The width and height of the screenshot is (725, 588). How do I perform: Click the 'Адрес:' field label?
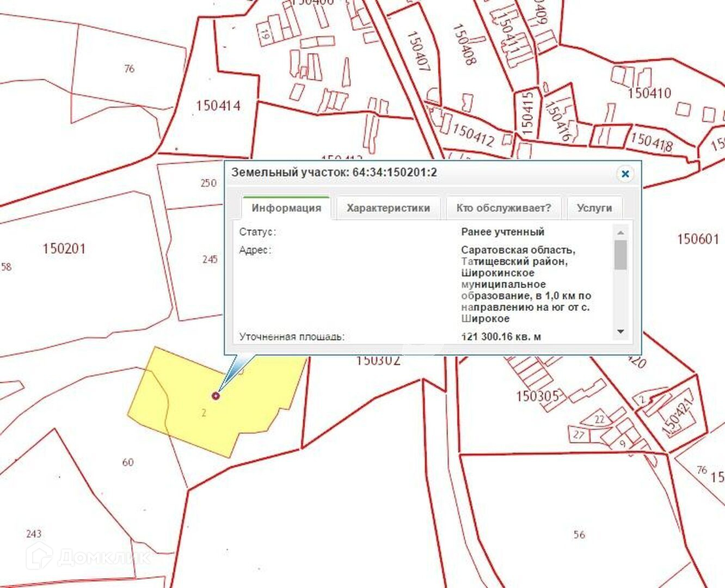pyautogui.click(x=255, y=250)
